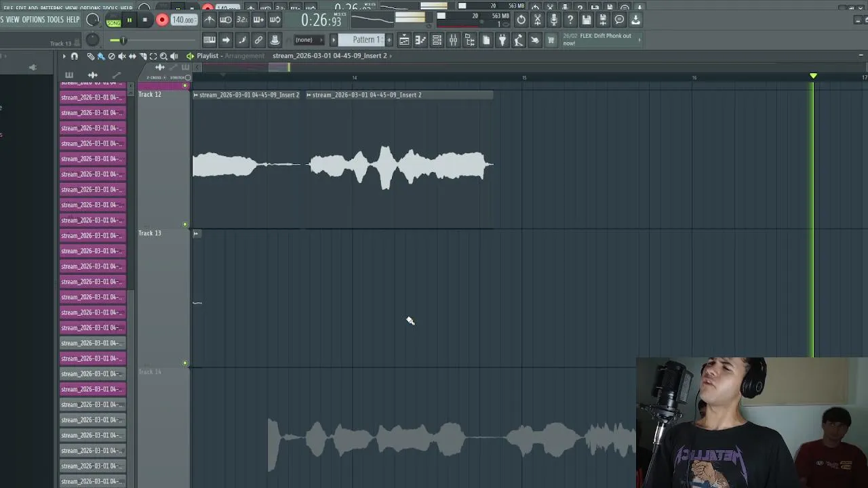This screenshot has width=868, height=488.
Task: Open the TOOLS menu
Action: coord(55,20)
